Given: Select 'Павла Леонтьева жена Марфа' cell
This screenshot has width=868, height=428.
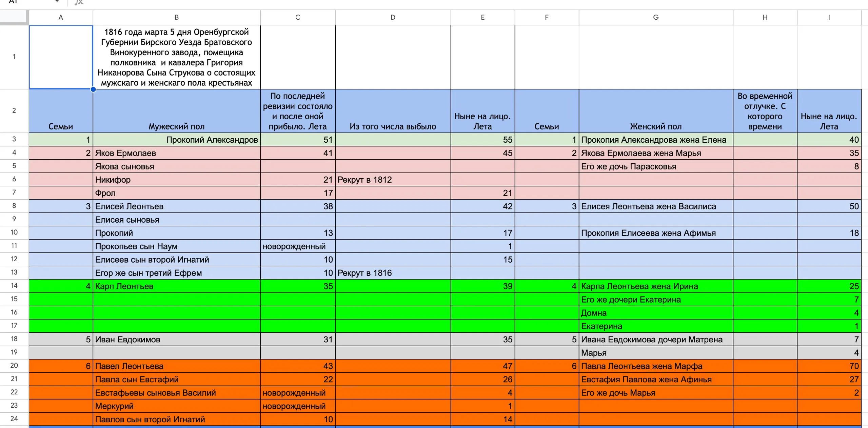Looking at the screenshot, I should pos(656,366).
